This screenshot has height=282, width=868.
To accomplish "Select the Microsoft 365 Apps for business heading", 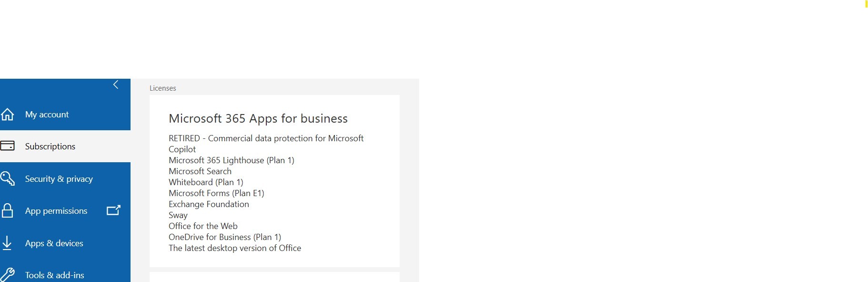I will (258, 118).
